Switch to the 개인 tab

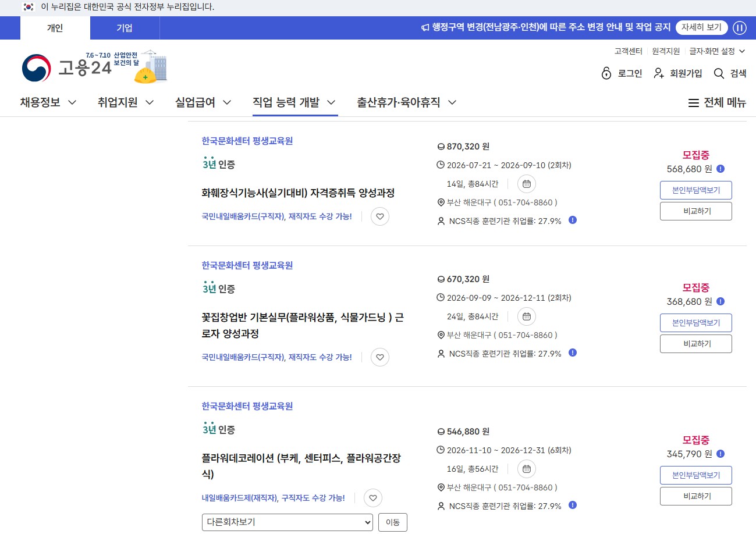[x=55, y=28]
